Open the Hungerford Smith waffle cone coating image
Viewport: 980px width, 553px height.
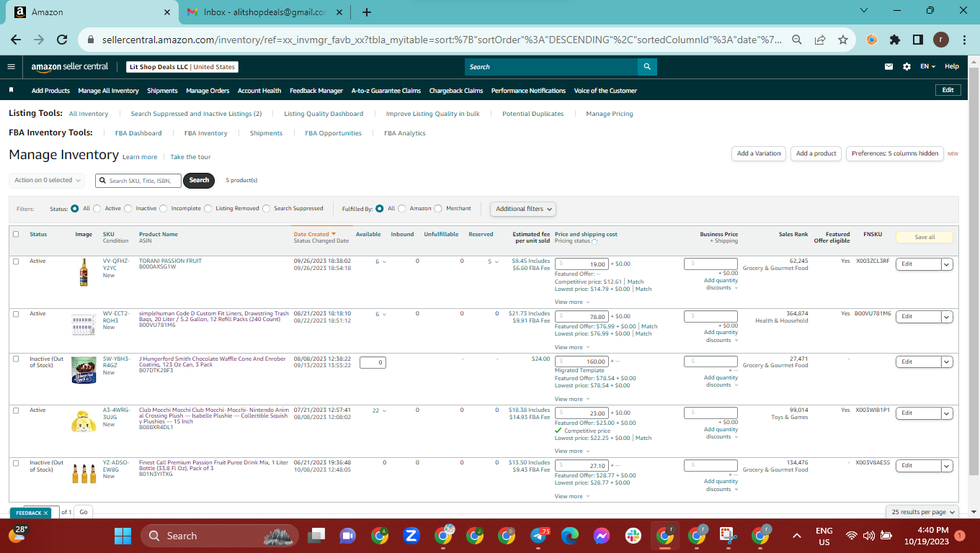(84, 370)
